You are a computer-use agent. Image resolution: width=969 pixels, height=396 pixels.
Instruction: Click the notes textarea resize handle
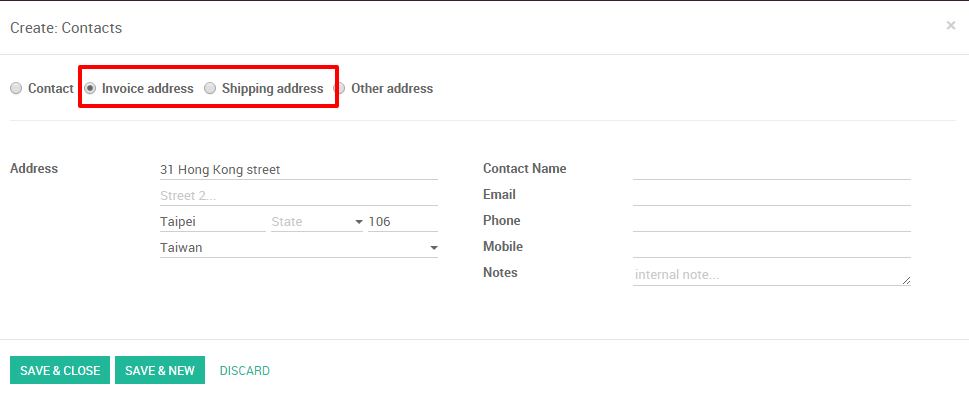tap(906, 280)
